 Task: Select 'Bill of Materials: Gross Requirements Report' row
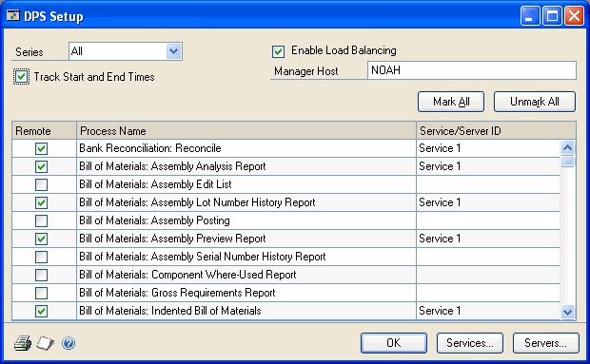click(x=246, y=293)
